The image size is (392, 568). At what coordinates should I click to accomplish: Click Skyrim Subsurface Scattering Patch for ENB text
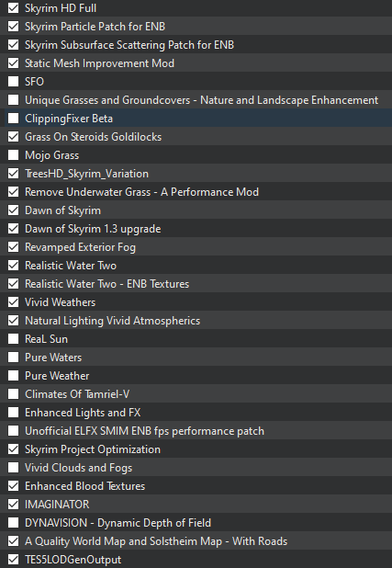pos(129,45)
